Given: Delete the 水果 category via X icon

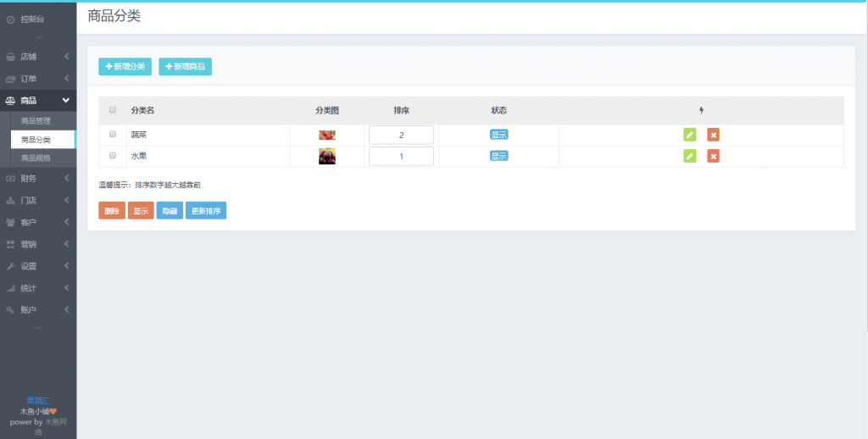Looking at the screenshot, I should (x=714, y=156).
